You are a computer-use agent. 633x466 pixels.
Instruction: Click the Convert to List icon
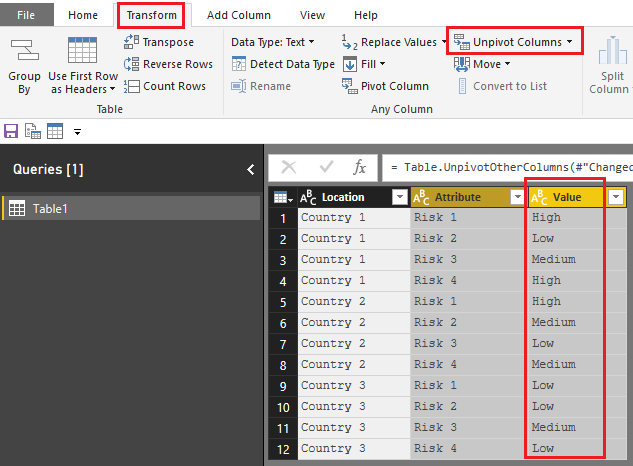pos(462,86)
